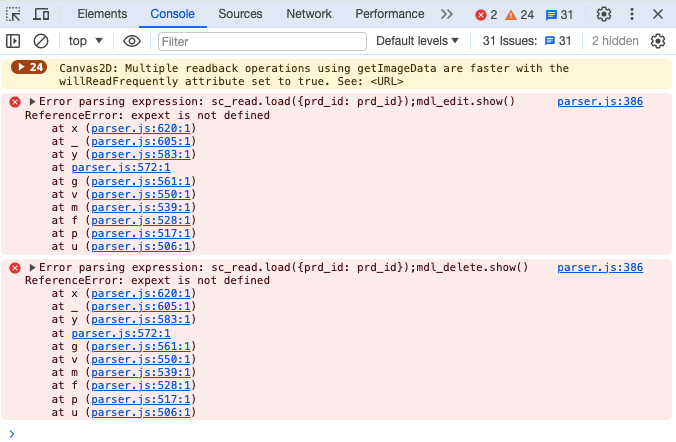Image resolution: width=676 pixels, height=442 pixels.
Task: Open parser.js:572:1 link in the first stack trace
Action: (121, 167)
